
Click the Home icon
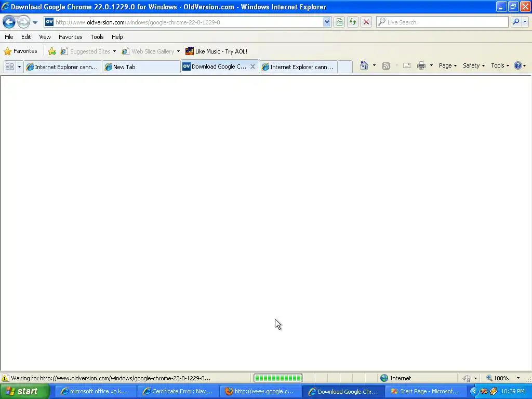coord(364,65)
